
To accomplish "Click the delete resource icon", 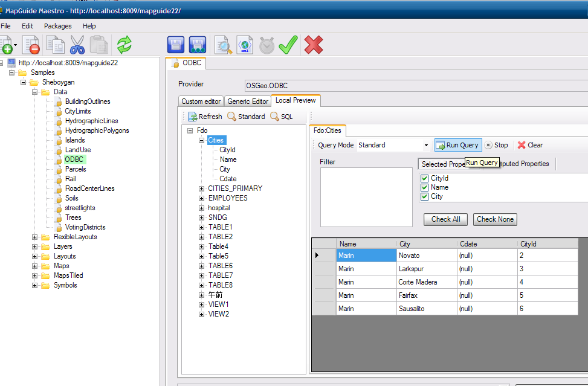I will click(31, 45).
